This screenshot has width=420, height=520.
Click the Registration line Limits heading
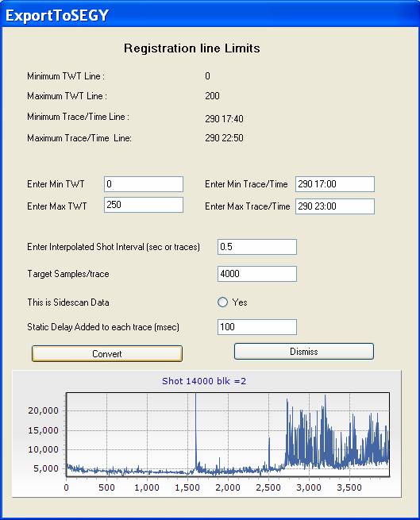coord(192,48)
